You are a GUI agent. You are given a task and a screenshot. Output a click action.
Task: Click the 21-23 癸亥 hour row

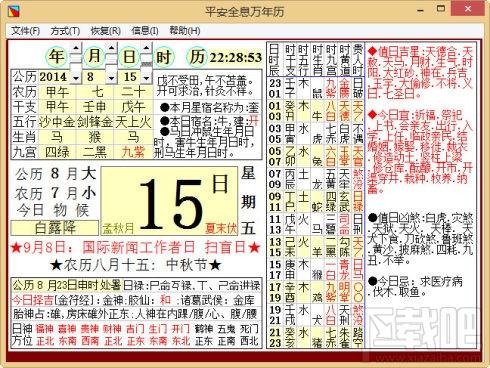pyautogui.click(x=316, y=337)
